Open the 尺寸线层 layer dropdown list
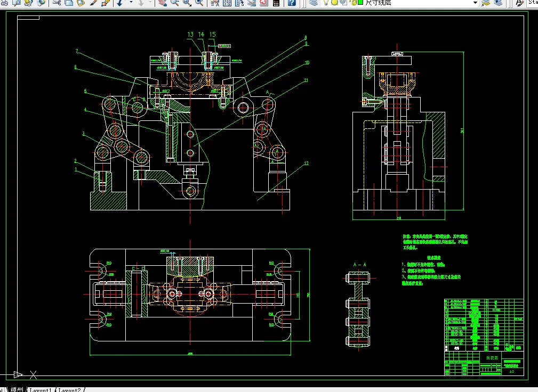Screen dimensions: 538x392 (401, 3)
